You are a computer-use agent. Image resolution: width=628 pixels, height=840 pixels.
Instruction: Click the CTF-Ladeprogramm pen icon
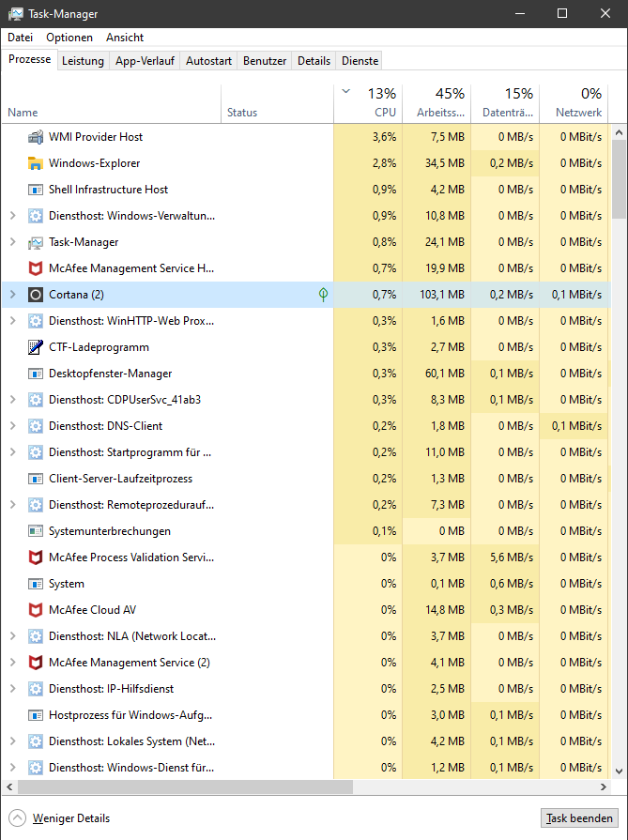36,347
